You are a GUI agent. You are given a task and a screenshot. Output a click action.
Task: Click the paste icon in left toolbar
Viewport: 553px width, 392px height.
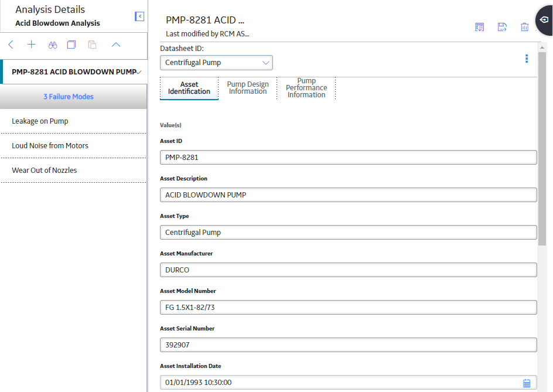tap(92, 45)
